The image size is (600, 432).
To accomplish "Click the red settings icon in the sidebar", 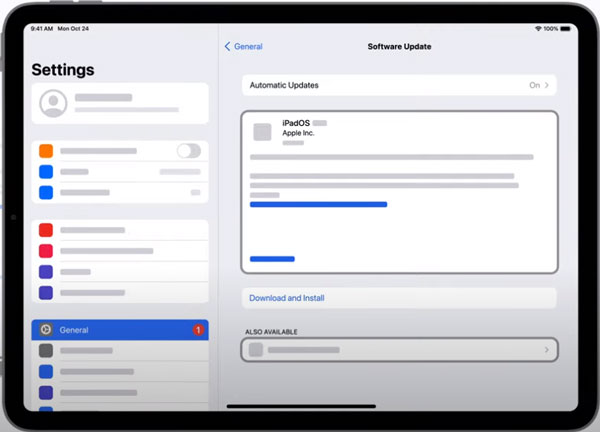I will 46,230.
